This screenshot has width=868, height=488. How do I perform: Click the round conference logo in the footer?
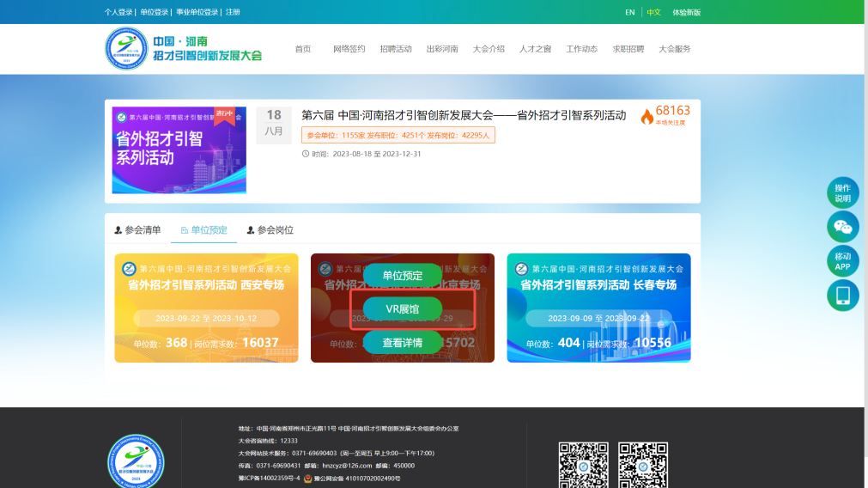(x=136, y=461)
